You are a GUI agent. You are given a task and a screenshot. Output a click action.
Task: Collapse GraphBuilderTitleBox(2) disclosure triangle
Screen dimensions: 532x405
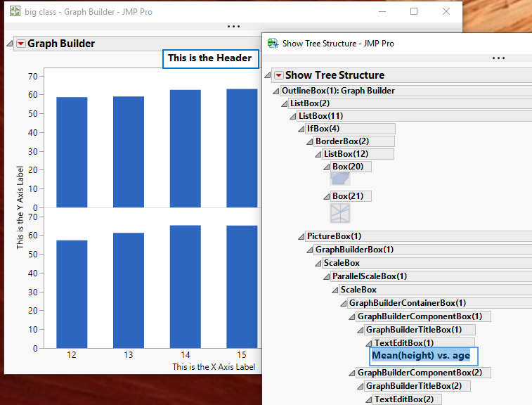(x=361, y=387)
